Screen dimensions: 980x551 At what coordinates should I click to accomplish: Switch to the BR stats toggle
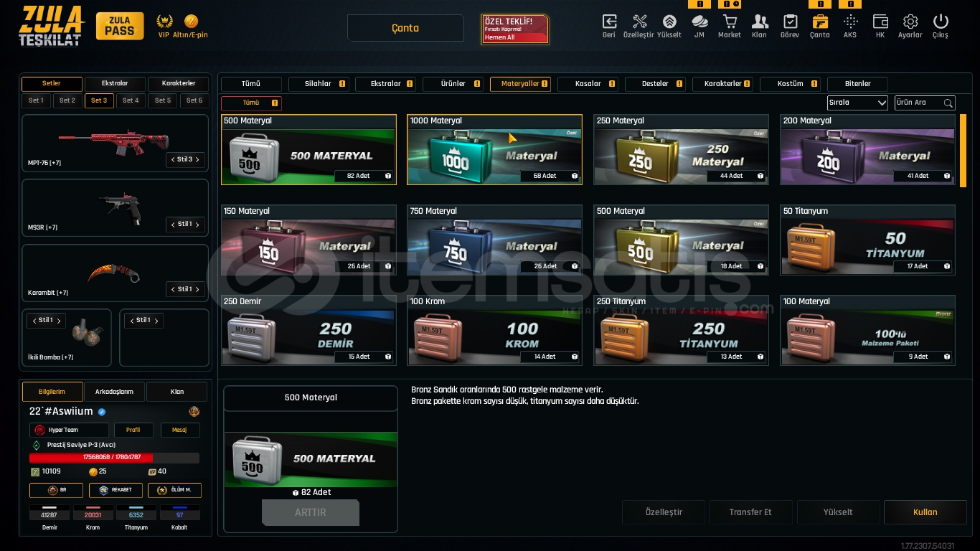coord(56,491)
